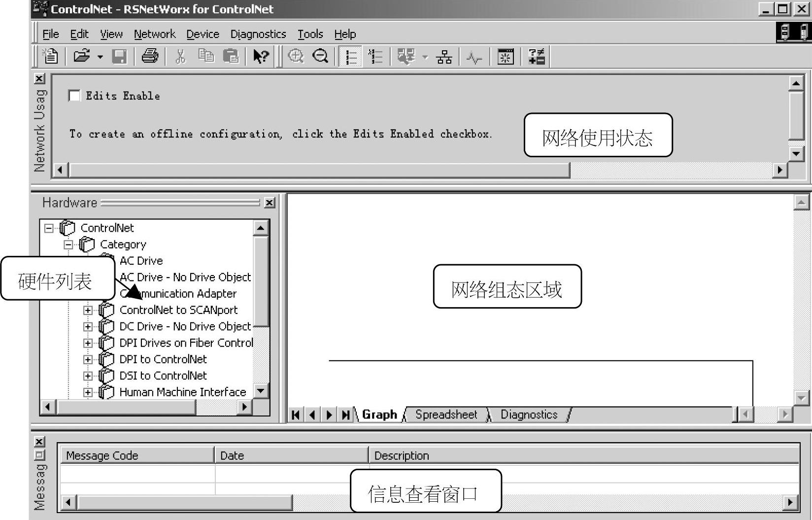The height and width of the screenshot is (520, 812).
Task: Click the Paste clipboard icon
Action: point(231,56)
